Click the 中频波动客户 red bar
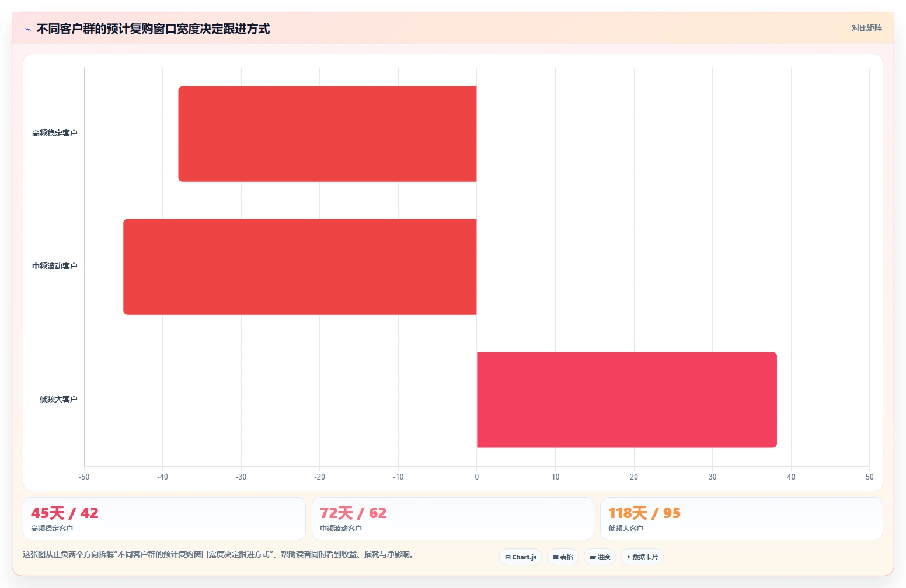The image size is (906, 588). pos(300,267)
